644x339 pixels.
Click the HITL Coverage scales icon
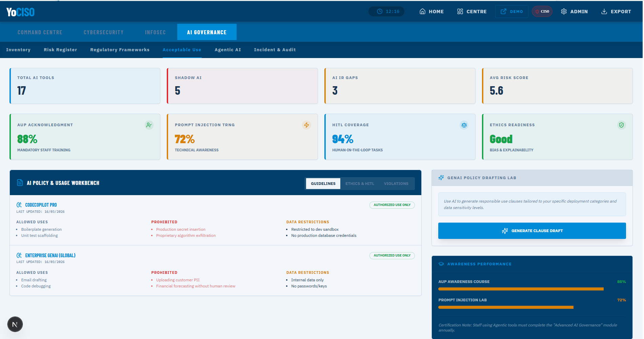point(464,125)
